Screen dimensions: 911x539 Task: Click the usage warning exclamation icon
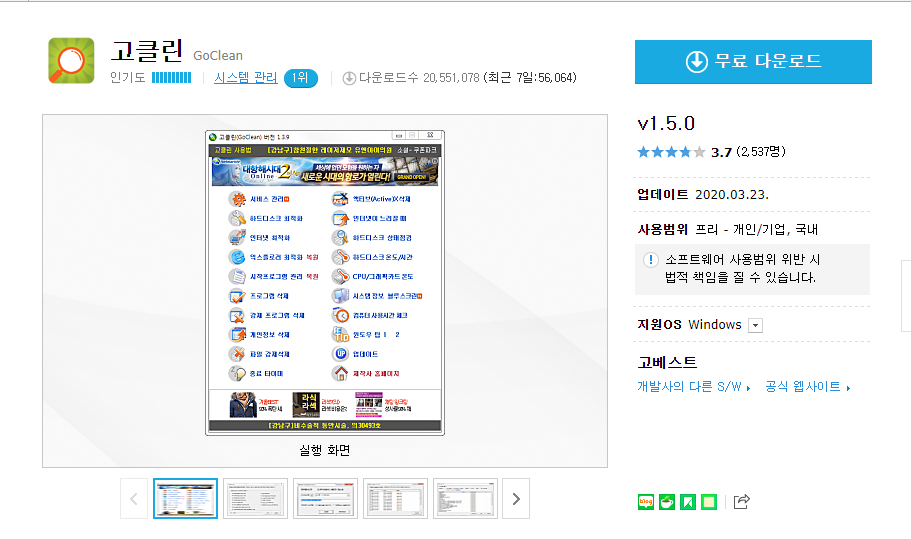[x=651, y=260]
